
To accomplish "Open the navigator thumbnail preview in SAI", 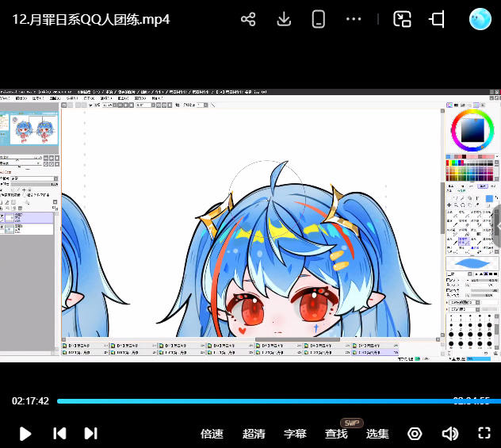I will (29, 129).
